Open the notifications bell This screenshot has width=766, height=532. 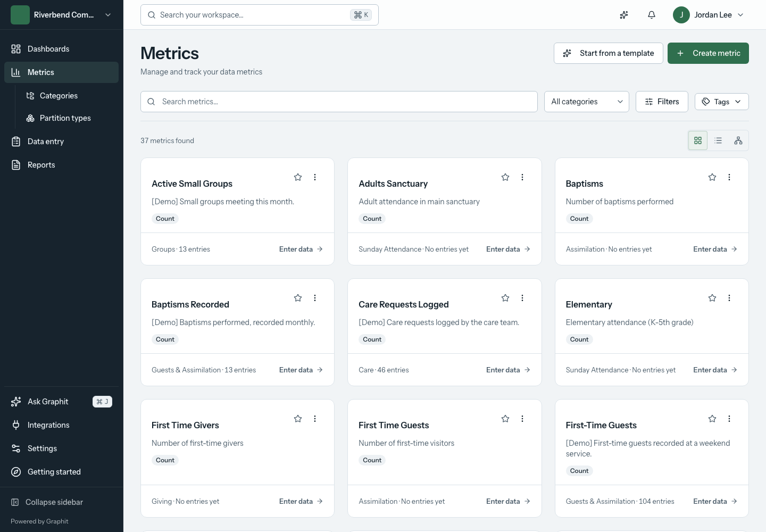click(x=652, y=15)
